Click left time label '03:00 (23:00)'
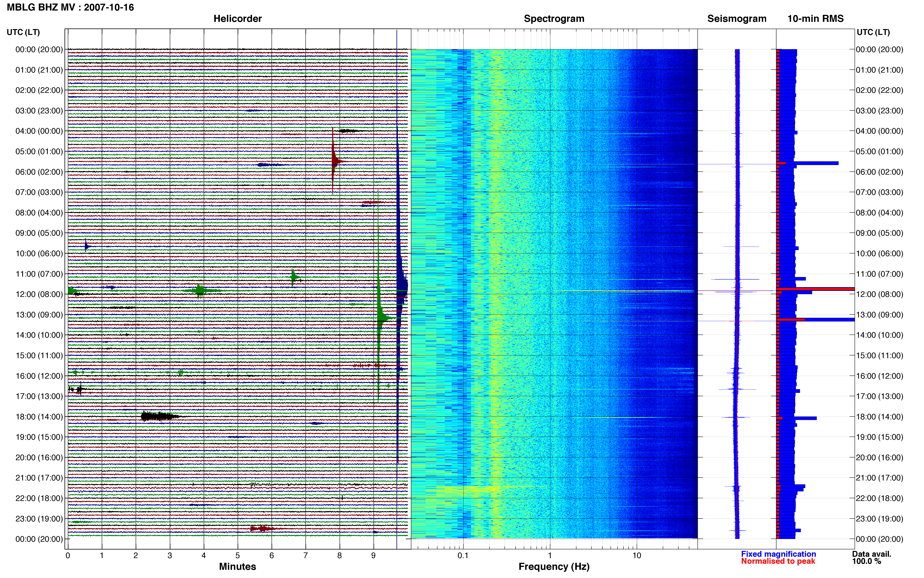 pos(39,111)
